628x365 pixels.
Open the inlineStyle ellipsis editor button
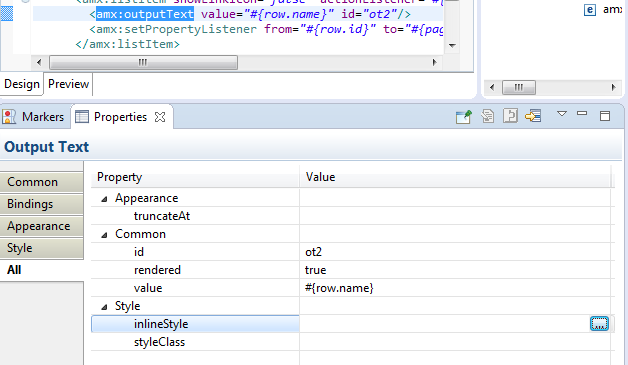[599, 324]
